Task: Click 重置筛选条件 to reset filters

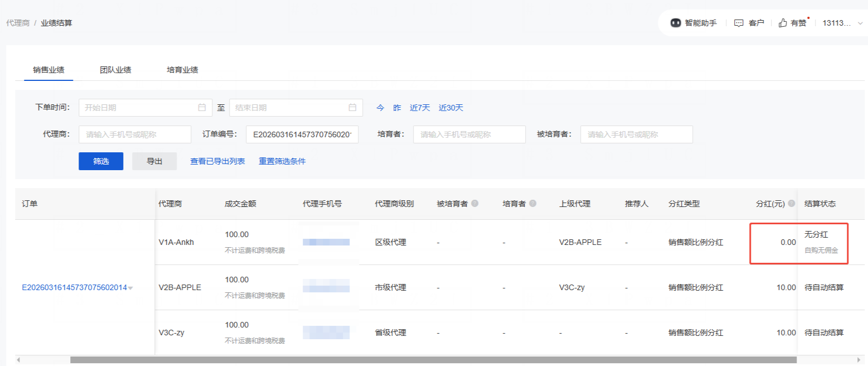Action: pyautogui.click(x=282, y=161)
